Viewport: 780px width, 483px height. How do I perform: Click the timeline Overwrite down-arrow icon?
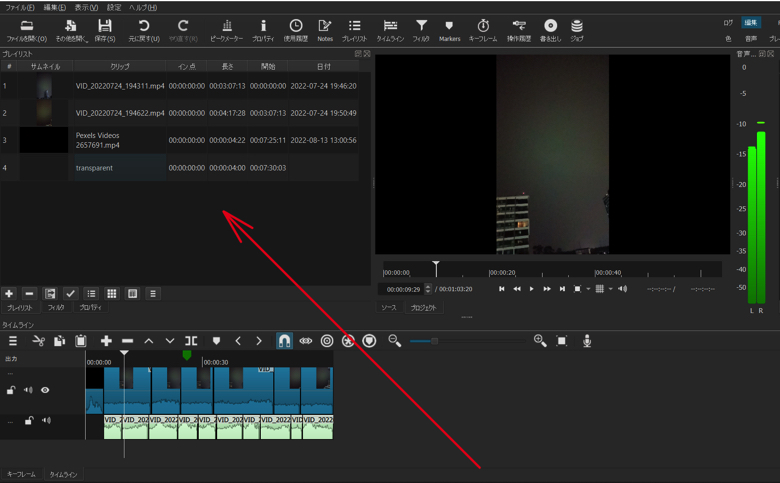(x=170, y=341)
